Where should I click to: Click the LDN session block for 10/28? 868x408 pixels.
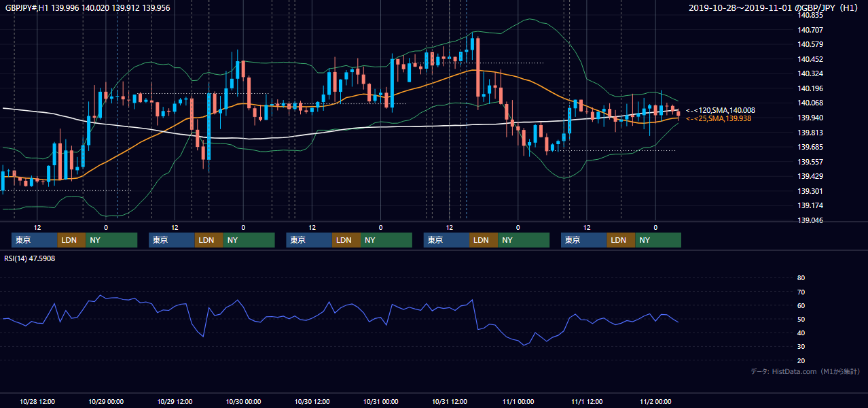[71, 240]
